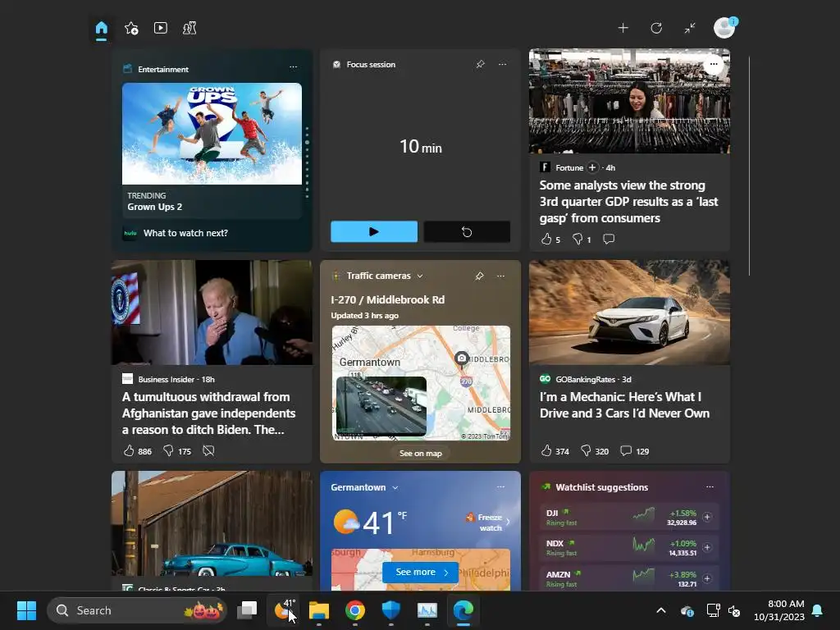The image size is (840, 630).
Task: Open the Fortune article options menu
Action: pos(714,64)
